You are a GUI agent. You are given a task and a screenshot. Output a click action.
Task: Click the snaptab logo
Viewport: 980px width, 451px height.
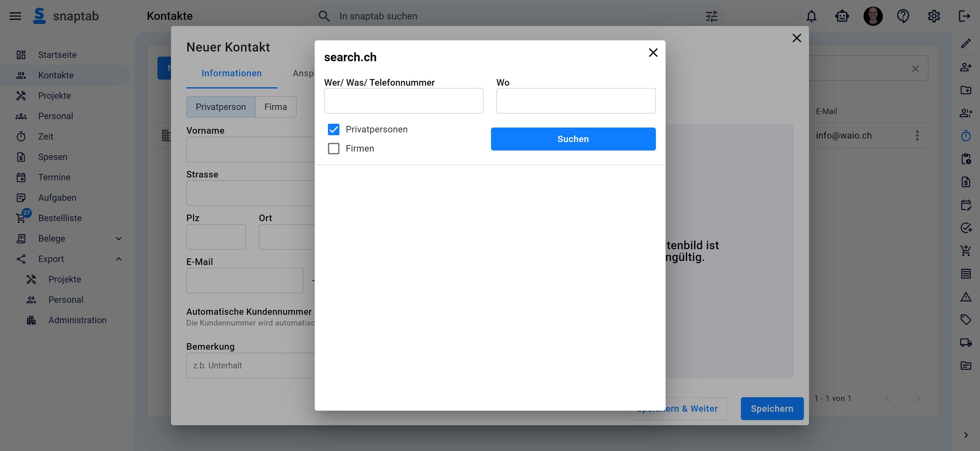coord(65,16)
